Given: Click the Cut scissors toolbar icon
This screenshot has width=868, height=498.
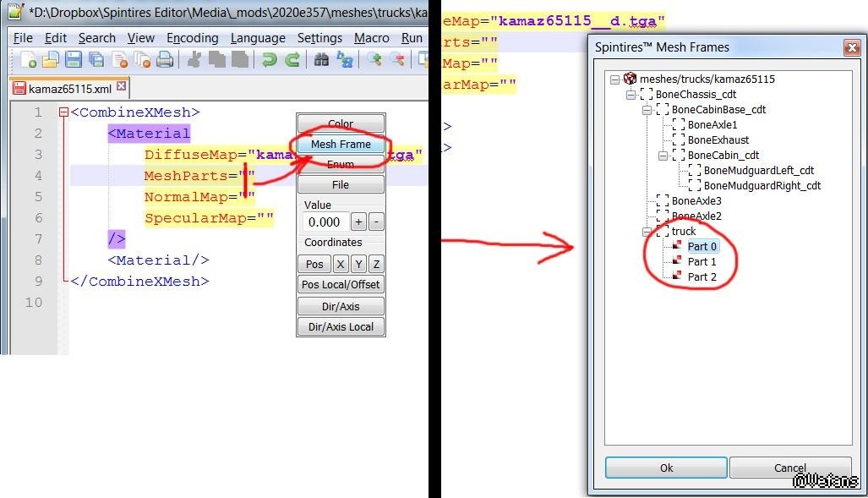Looking at the screenshot, I should click(x=194, y=59).
